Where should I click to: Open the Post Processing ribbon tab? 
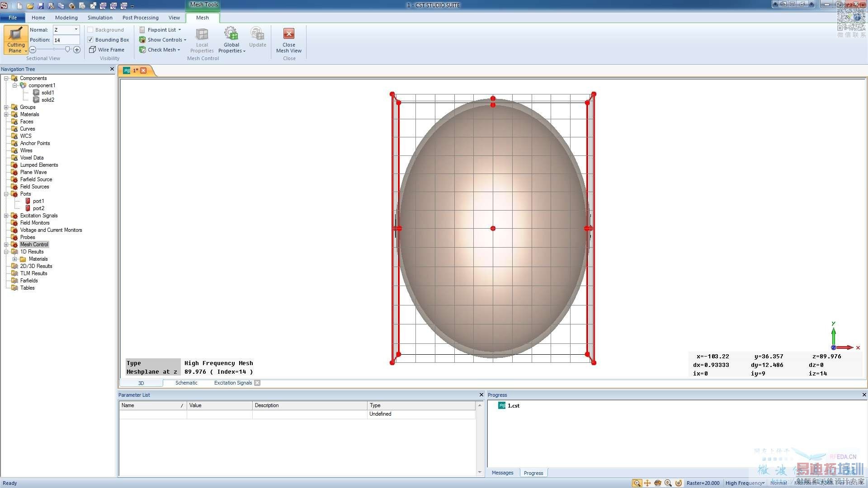[x=140, y=18]
